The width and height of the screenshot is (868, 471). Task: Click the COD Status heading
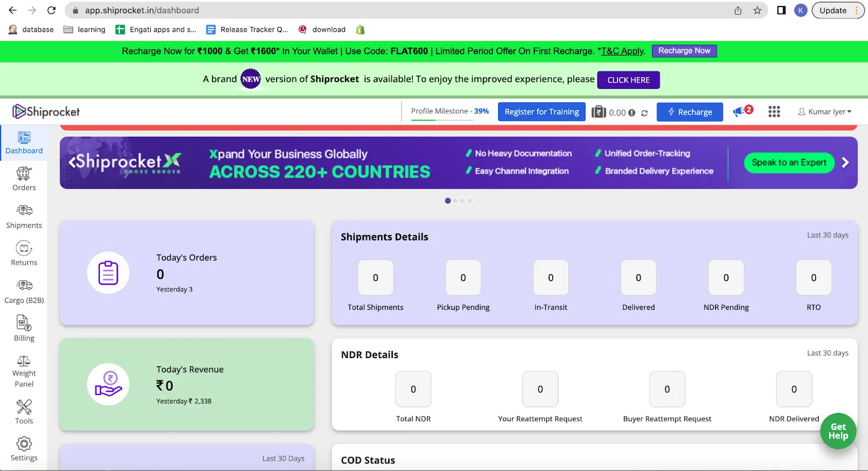pos(368,460)
